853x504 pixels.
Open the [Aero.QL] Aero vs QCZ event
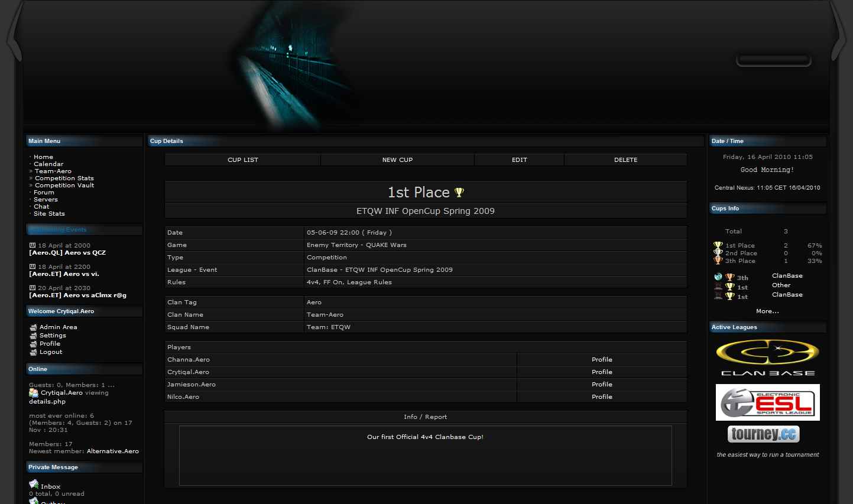[67, 253]
